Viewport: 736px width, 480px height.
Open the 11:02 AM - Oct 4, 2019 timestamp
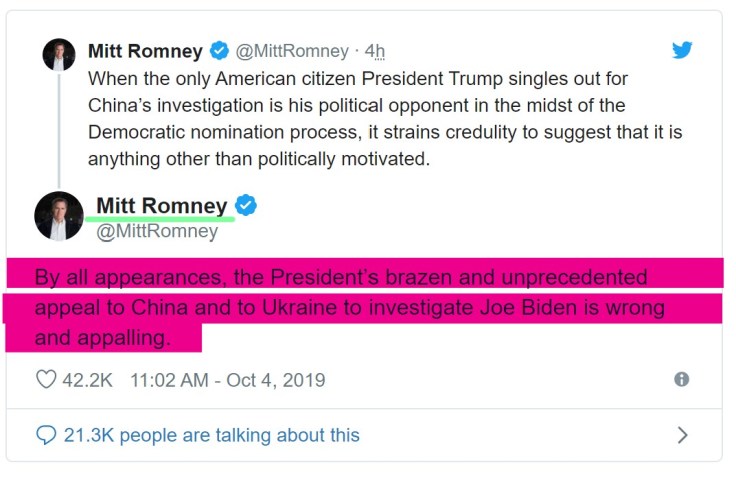click(x=227, y=380)
